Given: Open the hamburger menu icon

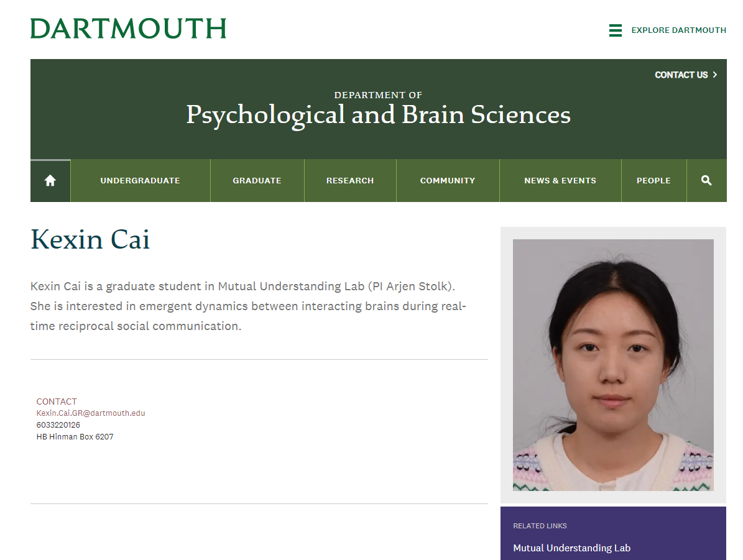Looking at the screenshot, I should pyautogui.click(x=615, y=30).
